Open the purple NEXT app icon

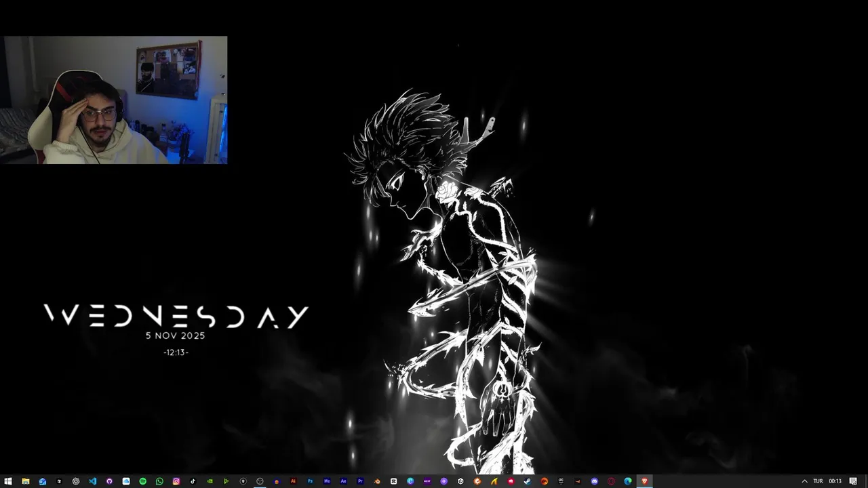427,481
